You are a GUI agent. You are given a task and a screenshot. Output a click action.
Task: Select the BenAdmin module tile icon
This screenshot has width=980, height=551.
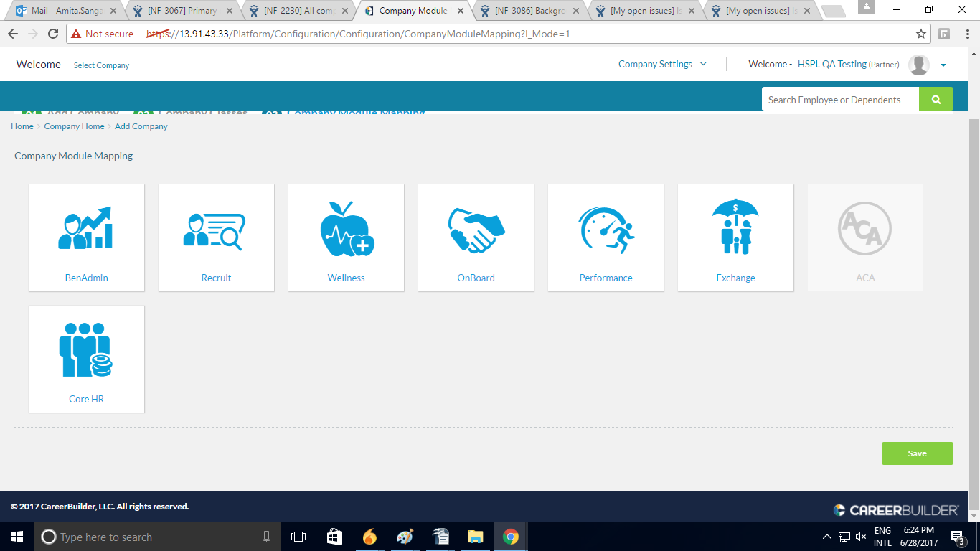pos(85,227)
